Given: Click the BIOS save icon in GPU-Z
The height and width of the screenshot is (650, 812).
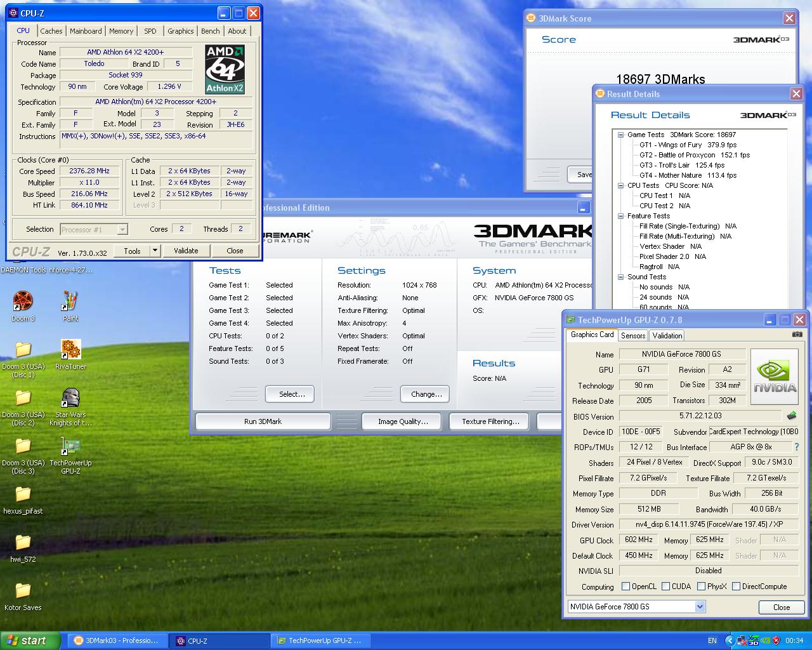Looking at the screenshot, I should pyautogui.click(x=792, y=416).
